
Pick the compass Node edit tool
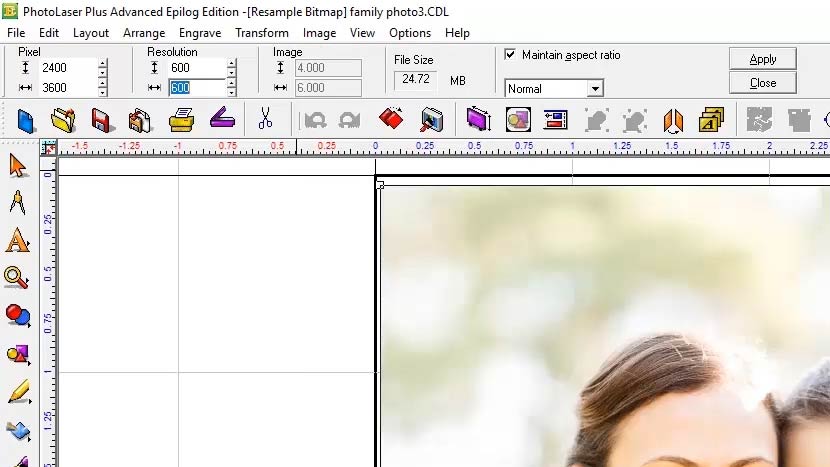tap(18, 203)
